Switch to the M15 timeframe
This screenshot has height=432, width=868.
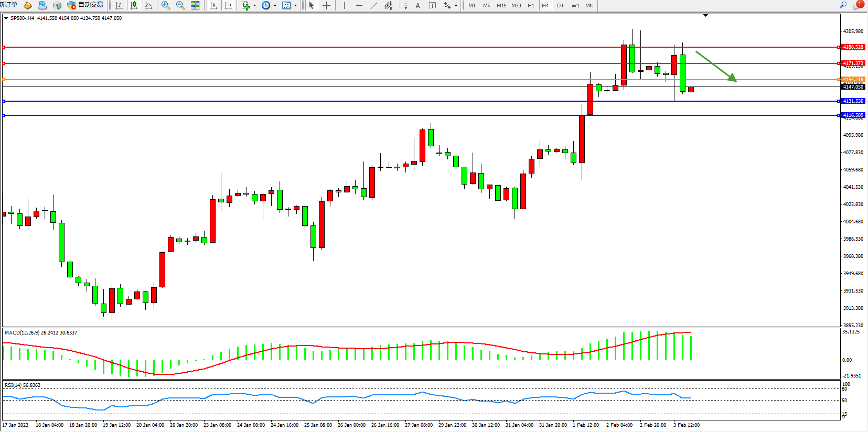pyautogui.click(x=501, y=5)
